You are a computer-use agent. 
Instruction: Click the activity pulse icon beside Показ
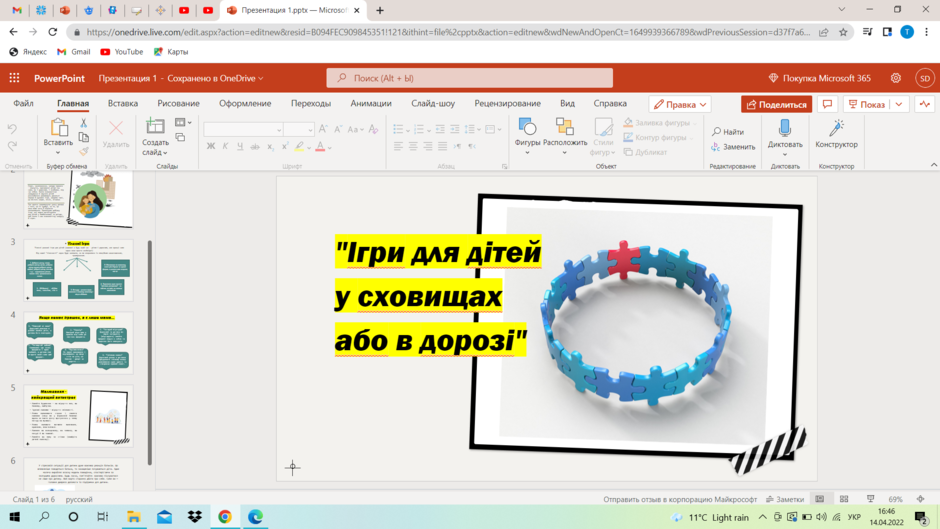925,104
